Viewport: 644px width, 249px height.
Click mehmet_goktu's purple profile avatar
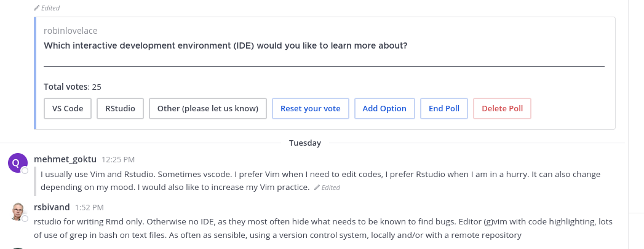coord(17,163)
